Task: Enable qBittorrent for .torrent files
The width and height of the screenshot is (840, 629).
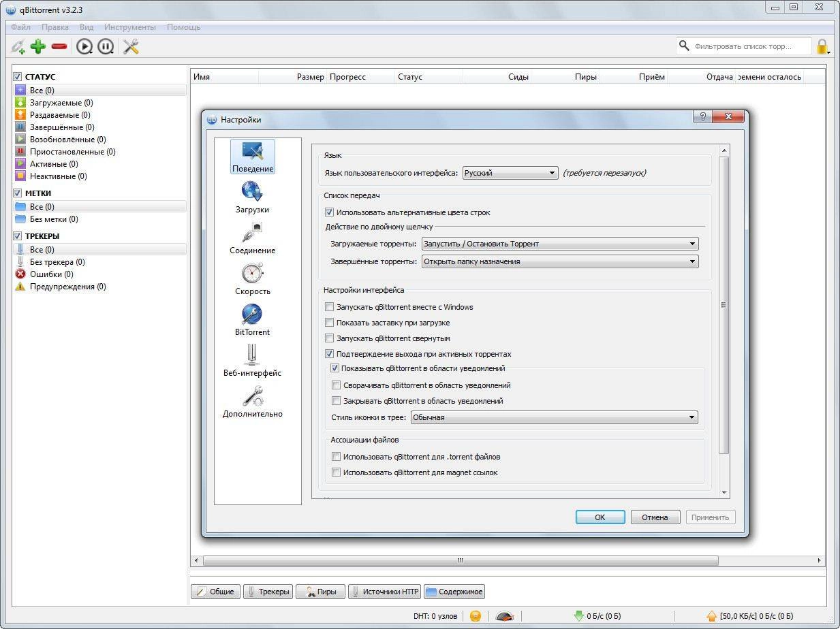Action: tap(336, 457)
